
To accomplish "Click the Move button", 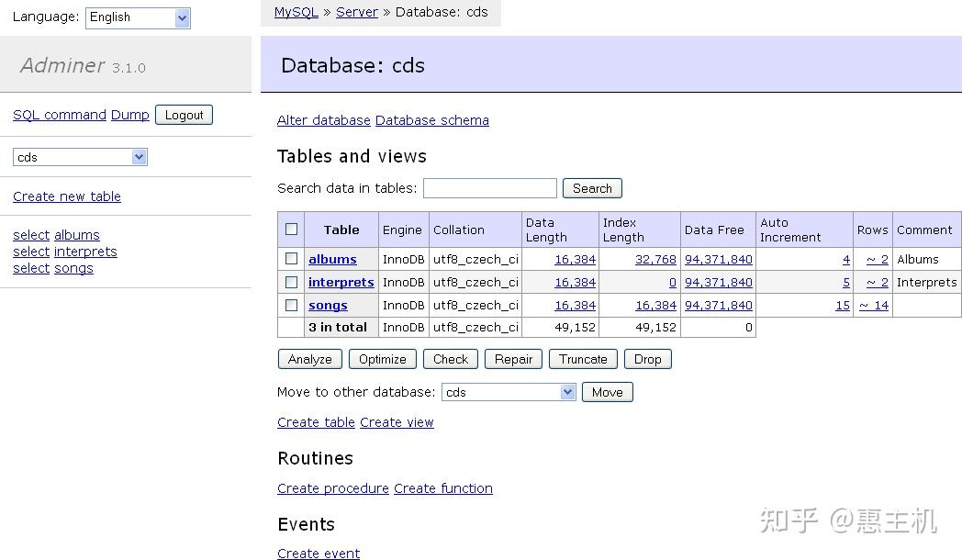I will tap(607, 392).
